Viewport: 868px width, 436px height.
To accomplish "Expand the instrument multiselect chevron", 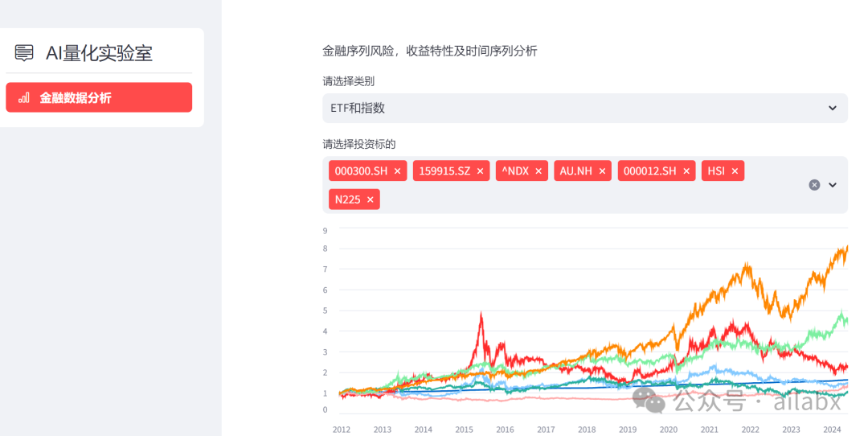I will tap(832, 185).
